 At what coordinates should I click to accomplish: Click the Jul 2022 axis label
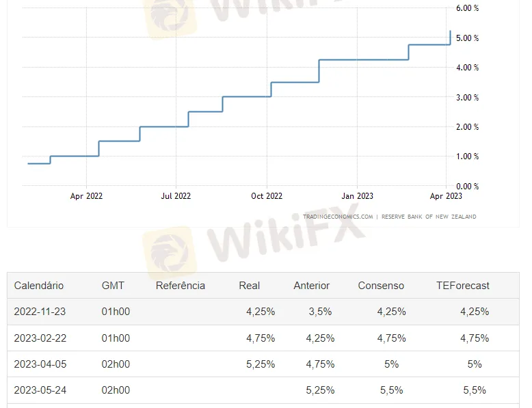point(176,196)
